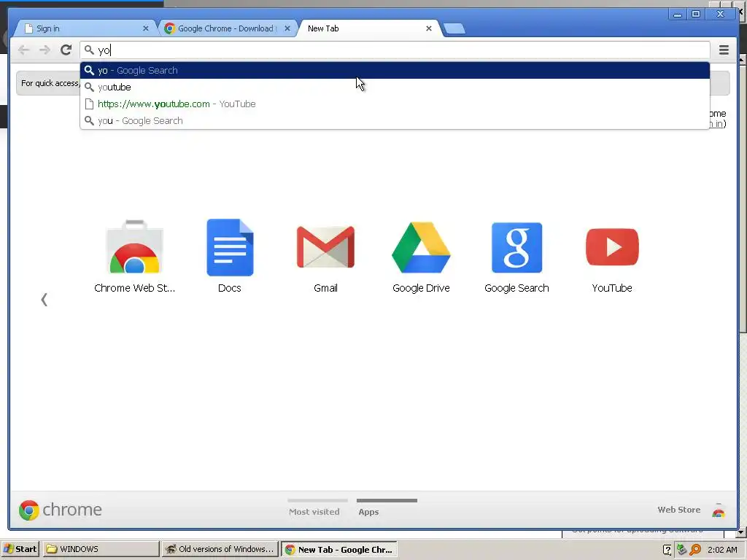
Task: Click the 'Docs' app label
Action: [230, 288]
